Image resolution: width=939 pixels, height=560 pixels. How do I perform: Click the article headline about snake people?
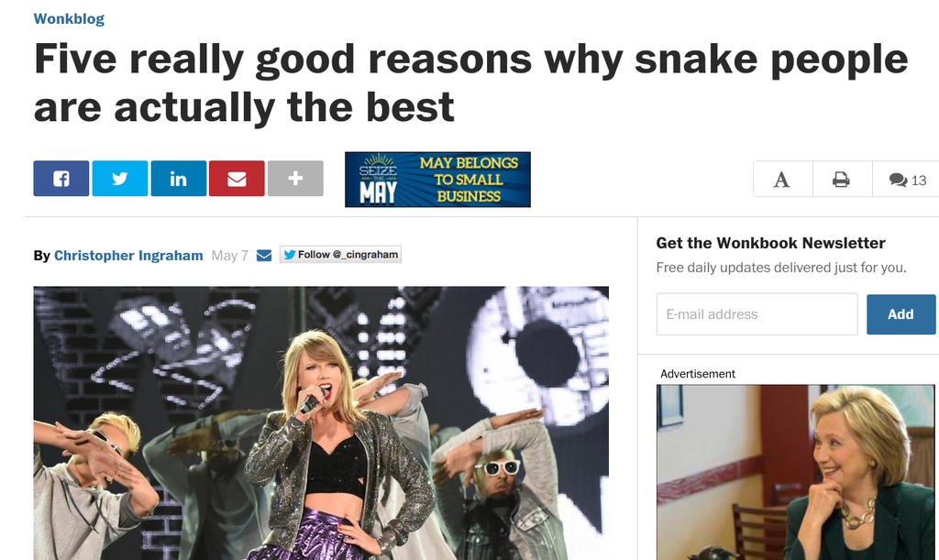pyautogui.click(x=470, y=82)
